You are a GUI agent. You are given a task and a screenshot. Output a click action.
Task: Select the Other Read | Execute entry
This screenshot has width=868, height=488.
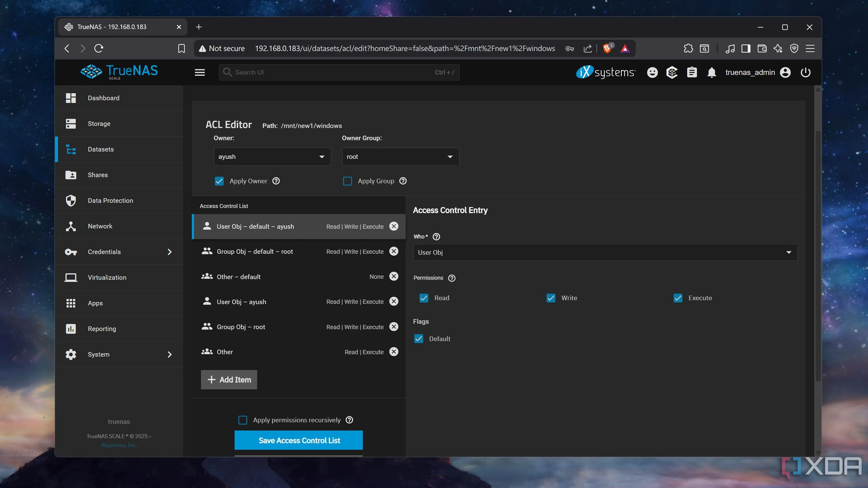(x=299, y=352)
